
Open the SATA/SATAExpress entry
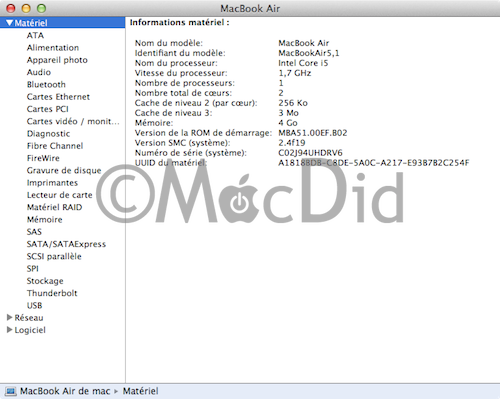point(66,244)
